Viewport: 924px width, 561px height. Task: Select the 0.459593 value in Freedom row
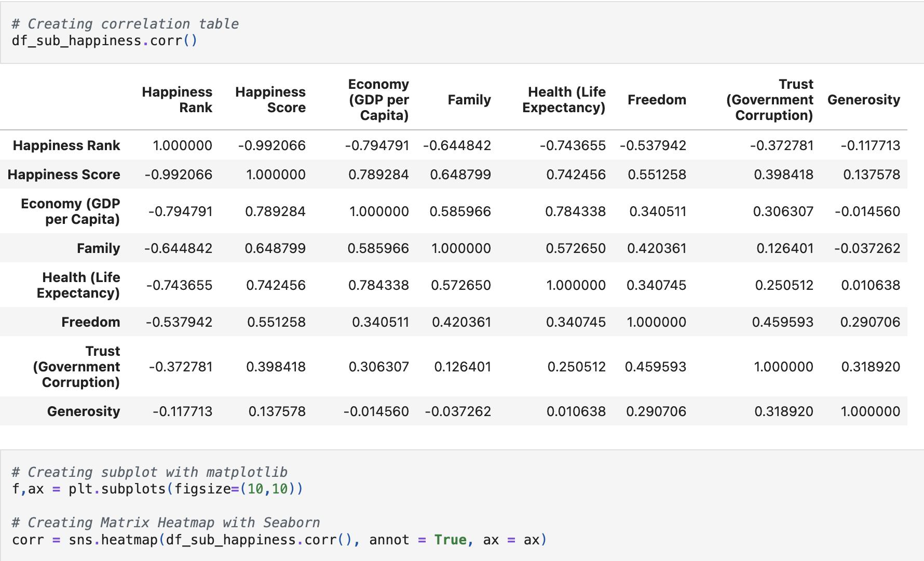coord(783,322)
